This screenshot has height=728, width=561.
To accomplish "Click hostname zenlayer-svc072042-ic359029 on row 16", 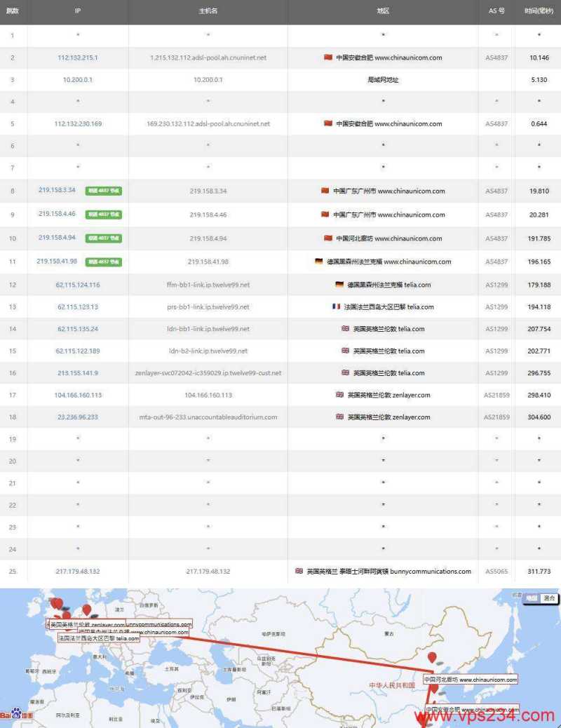I will 207,372.
